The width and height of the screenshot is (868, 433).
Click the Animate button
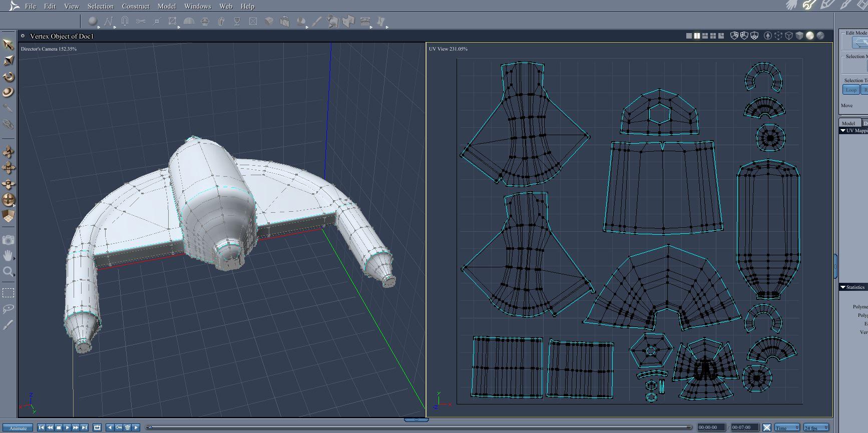18,427
